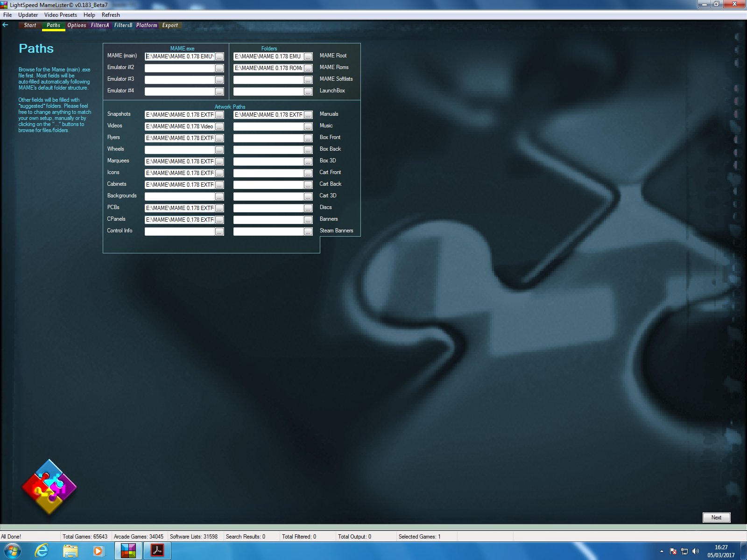747x560 pixels.
Task: Click browse button for PCBs path
Action: [x=219, y=208]
